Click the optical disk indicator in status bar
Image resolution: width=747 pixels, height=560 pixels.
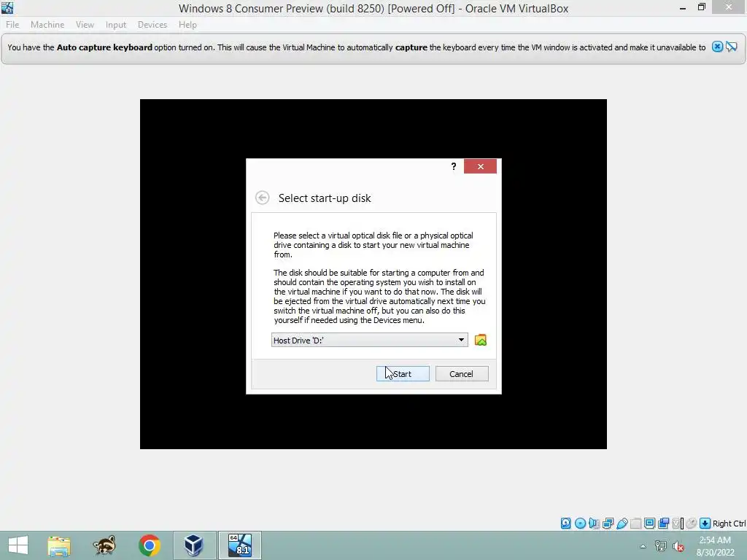(x=580, y=524)
